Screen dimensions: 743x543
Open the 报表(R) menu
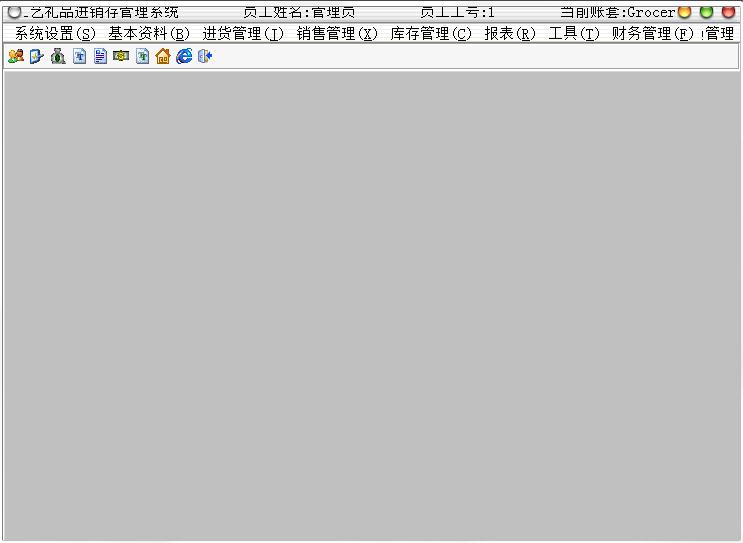click(x=510, y=34)
